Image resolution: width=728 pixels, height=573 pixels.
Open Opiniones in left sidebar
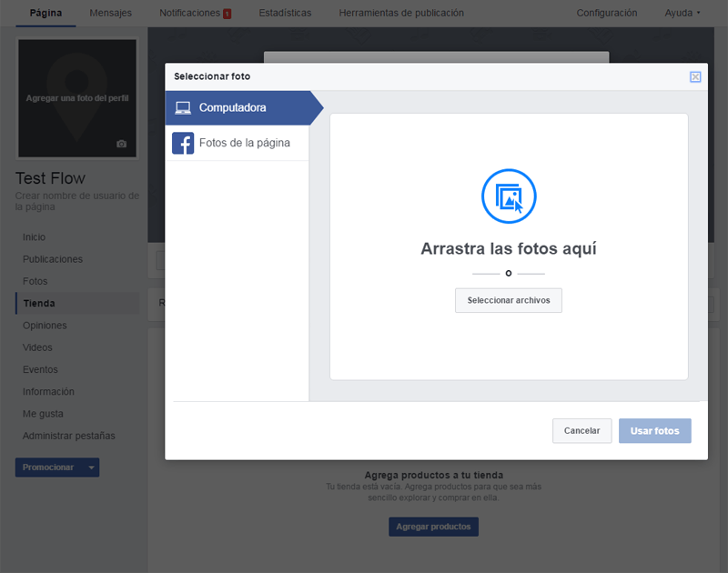point(45,326)
